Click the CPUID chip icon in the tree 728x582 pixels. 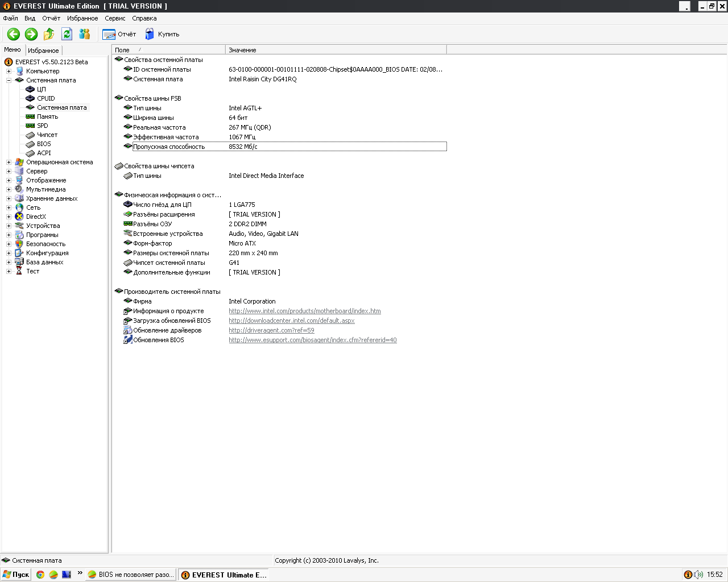(30, 98)
